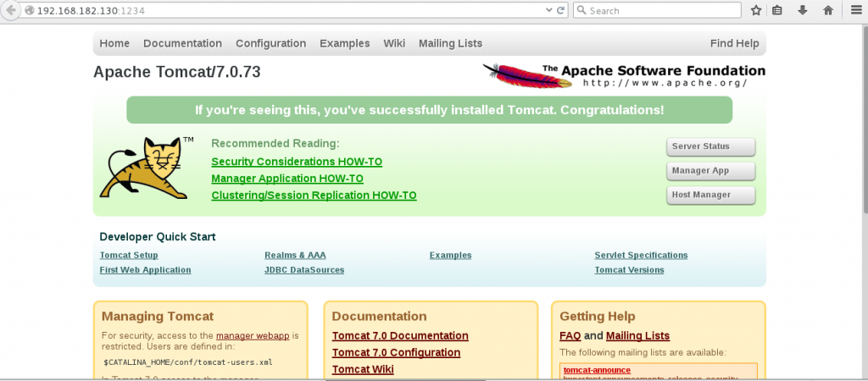Open the URL history dropdown arrow
This screenshot has width=868, height=381.
549,10
